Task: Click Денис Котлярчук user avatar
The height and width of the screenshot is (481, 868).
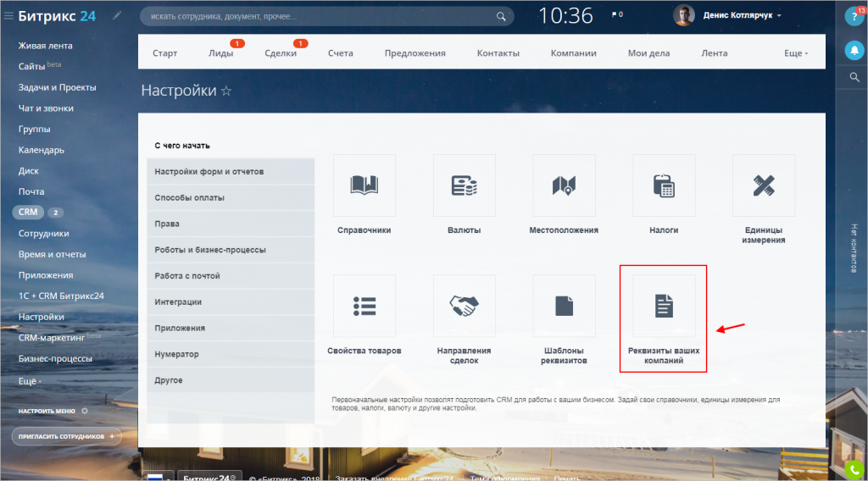Action: click(684, 15)
